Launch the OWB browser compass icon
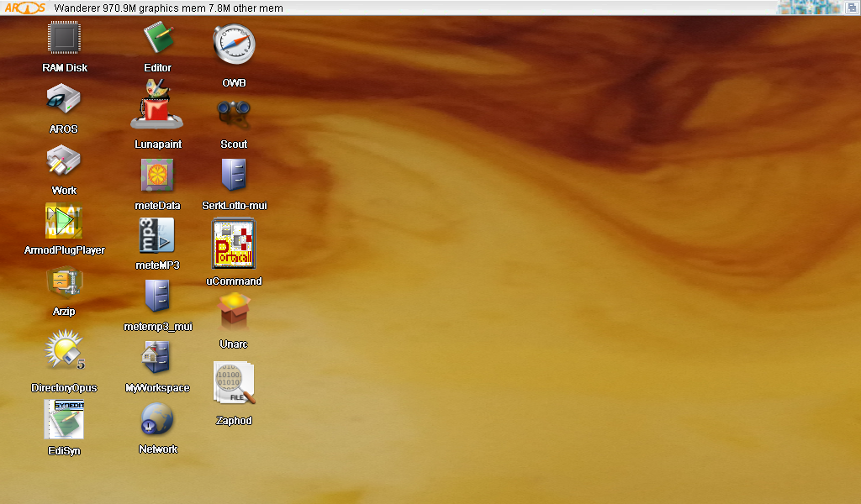The width and height of the screenshot is (861, 504). coord(234,45)
